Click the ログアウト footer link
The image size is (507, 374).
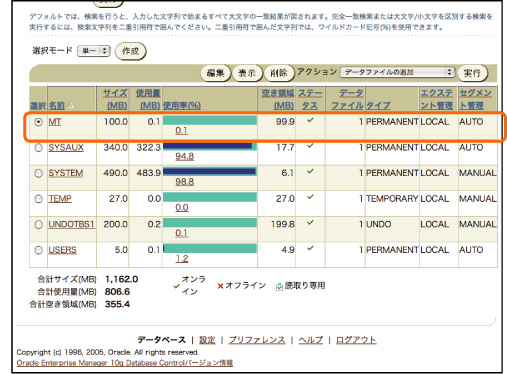tap(356, 340)
